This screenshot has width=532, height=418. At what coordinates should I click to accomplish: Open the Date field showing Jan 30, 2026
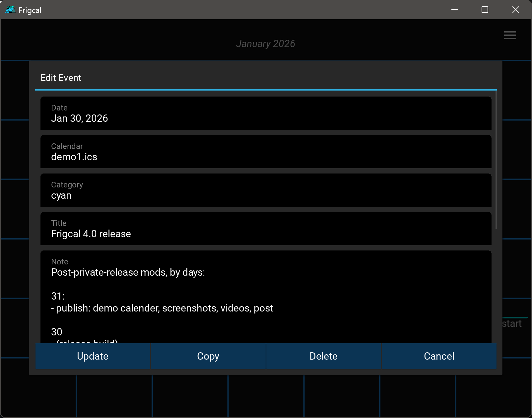coord(265,113)
